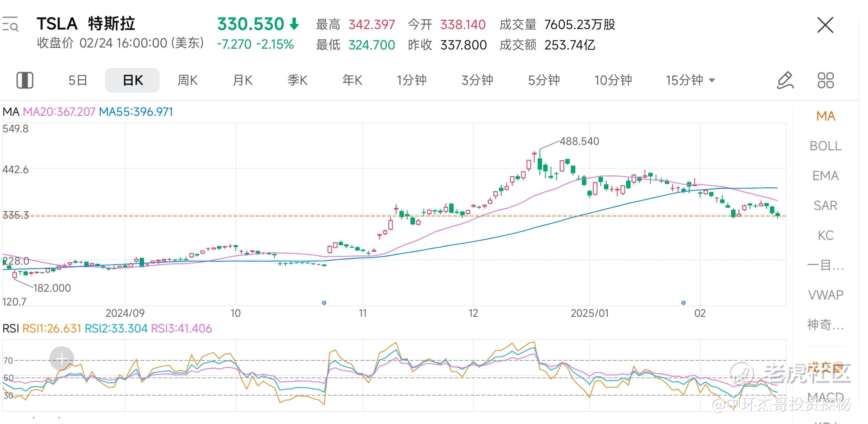Select the 一目… indicator
Viewport: 868px width, 424px height.
tap(826, 265)
